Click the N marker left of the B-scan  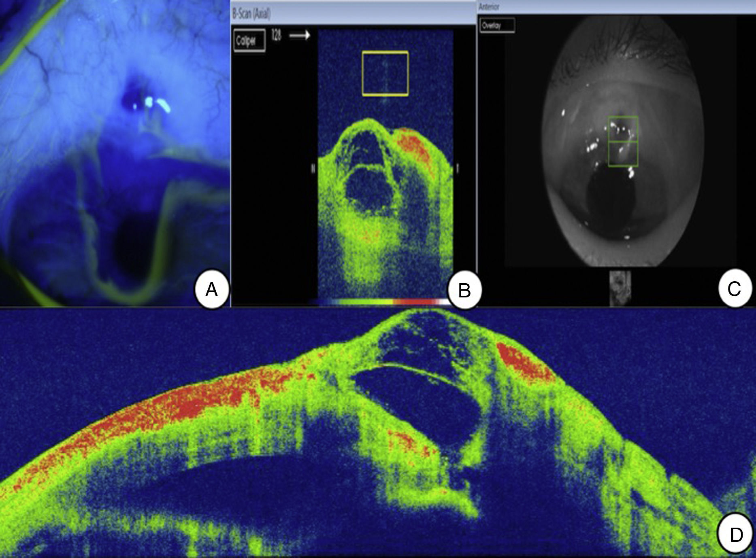coord(313,169)
